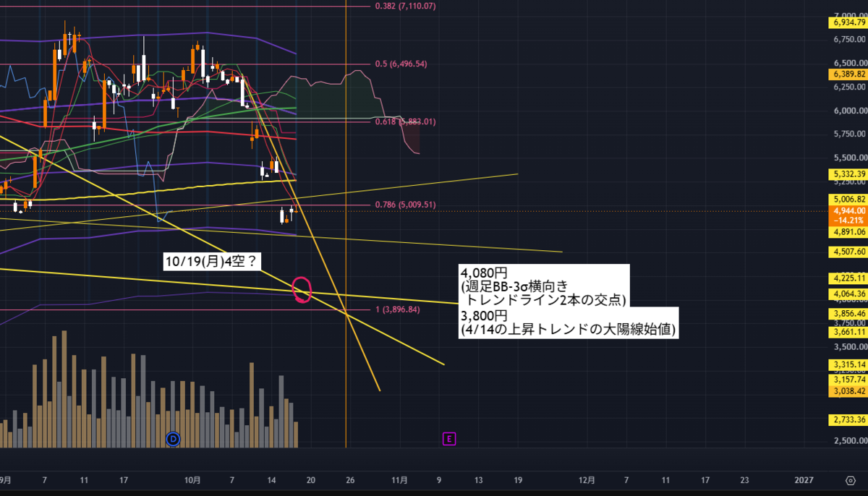Click the 2,733.36 price axis label
This screenshot has width=868, height=496.
[x=849, y=419]
